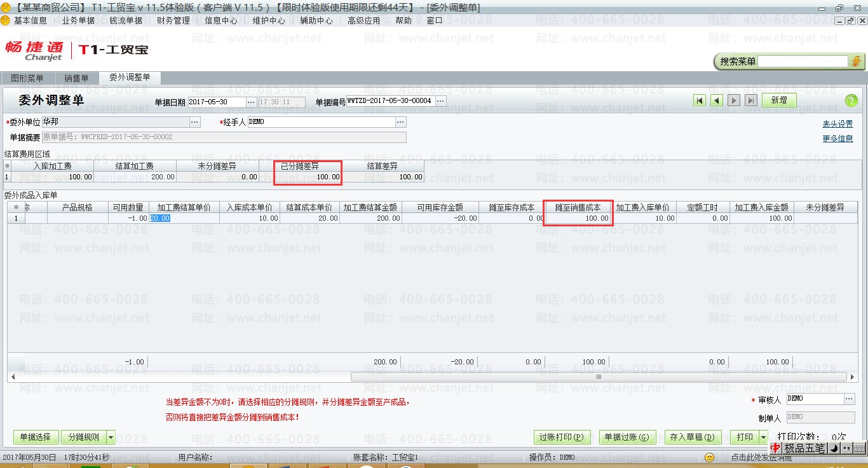
Task: Go to the previous record
Action: [x=717, y=100]
